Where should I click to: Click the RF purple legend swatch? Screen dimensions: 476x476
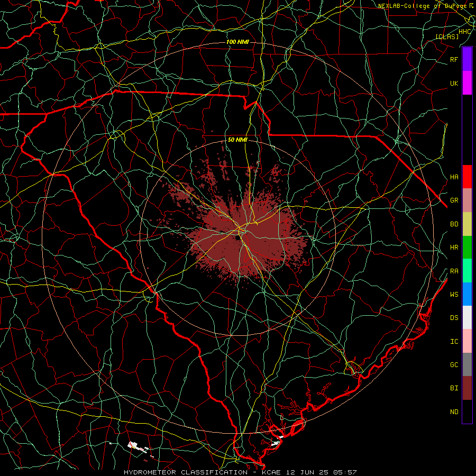tap(467, 59)
